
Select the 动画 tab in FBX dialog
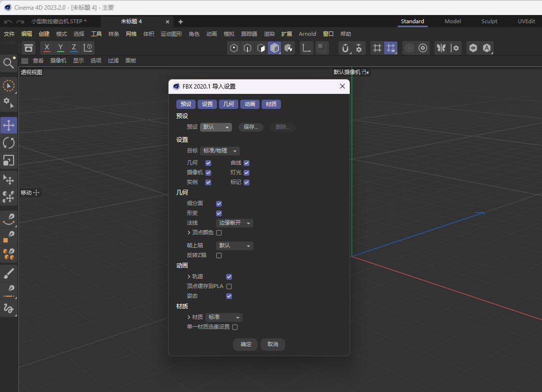point(250,105)
